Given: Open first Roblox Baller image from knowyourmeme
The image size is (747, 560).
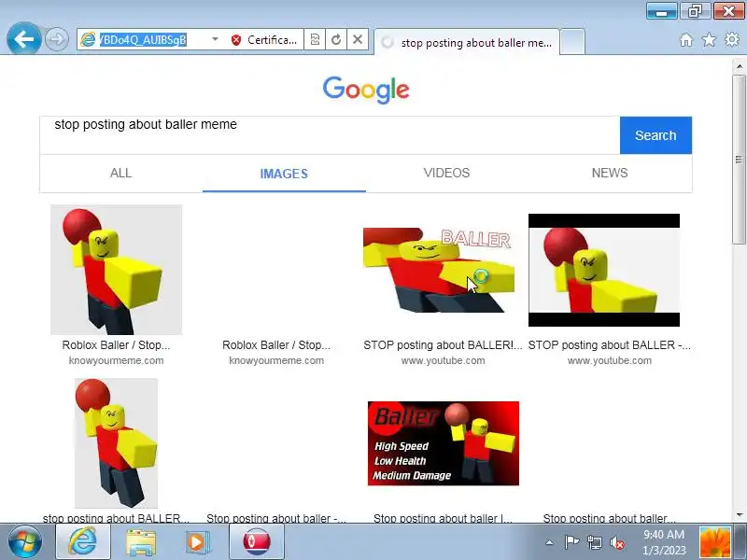Looking at the screenshot, I should (x=116, y=270).
